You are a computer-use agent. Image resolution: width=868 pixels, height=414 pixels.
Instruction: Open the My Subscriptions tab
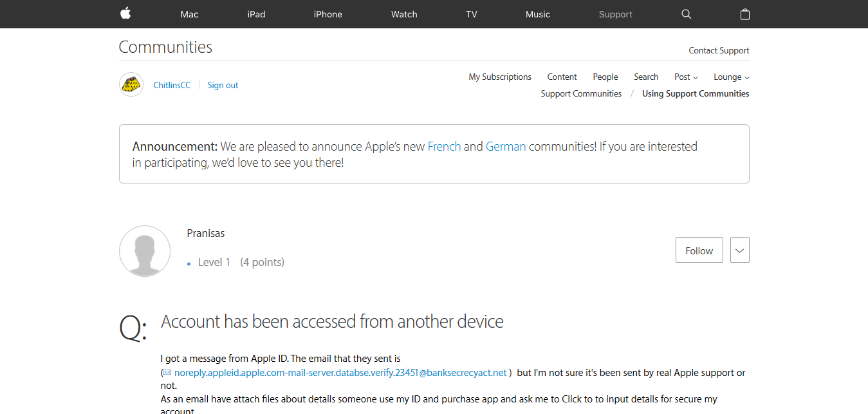(x=500, y=77)
